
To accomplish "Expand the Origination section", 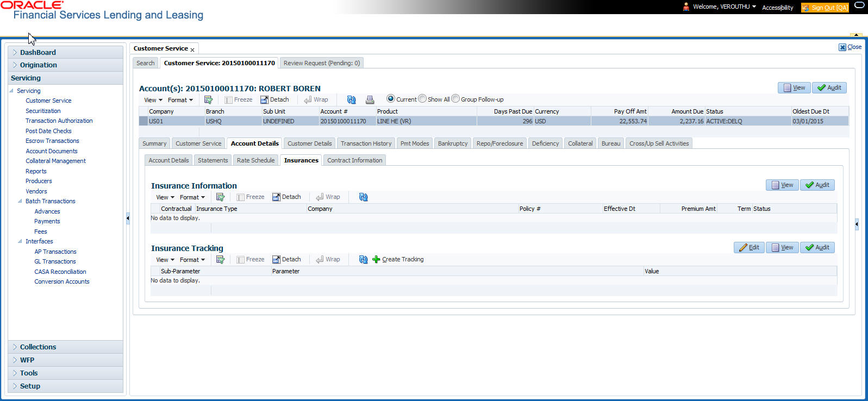I will [x=65, y=65].
